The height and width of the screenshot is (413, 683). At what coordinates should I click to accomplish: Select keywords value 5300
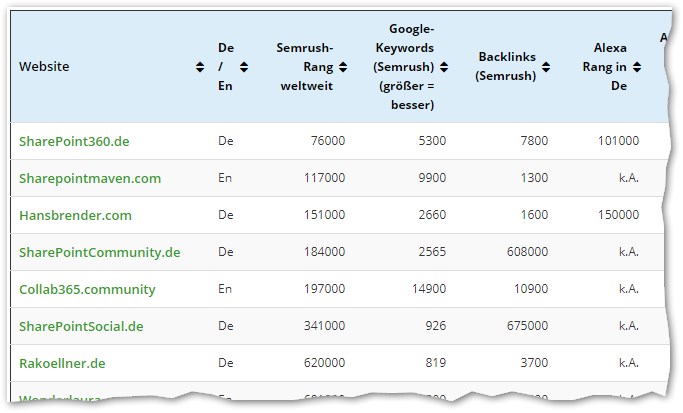(x=432, y=141)
